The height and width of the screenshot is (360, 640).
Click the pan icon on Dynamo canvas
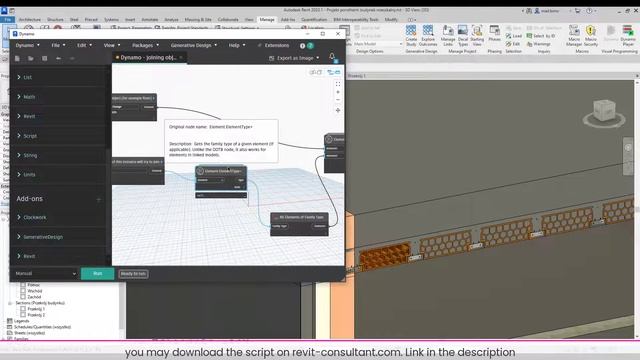click(338, 110)
